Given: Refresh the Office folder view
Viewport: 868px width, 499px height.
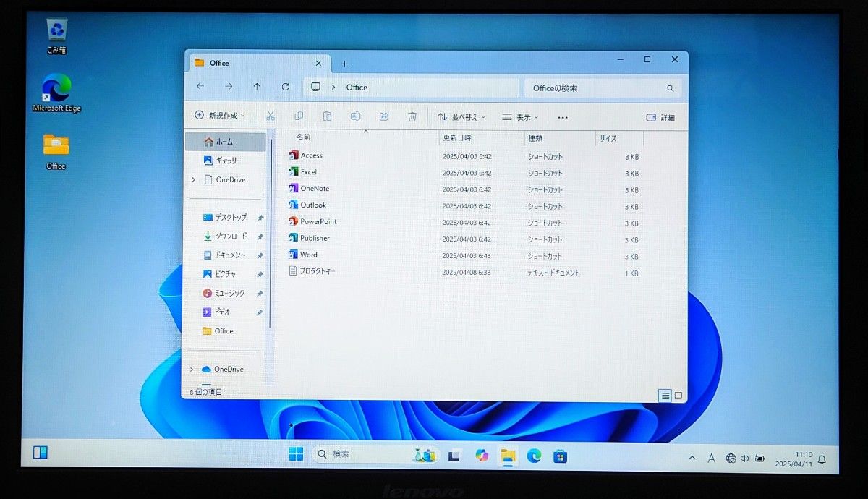Looking at the screenshot, I should coord(286,87).
